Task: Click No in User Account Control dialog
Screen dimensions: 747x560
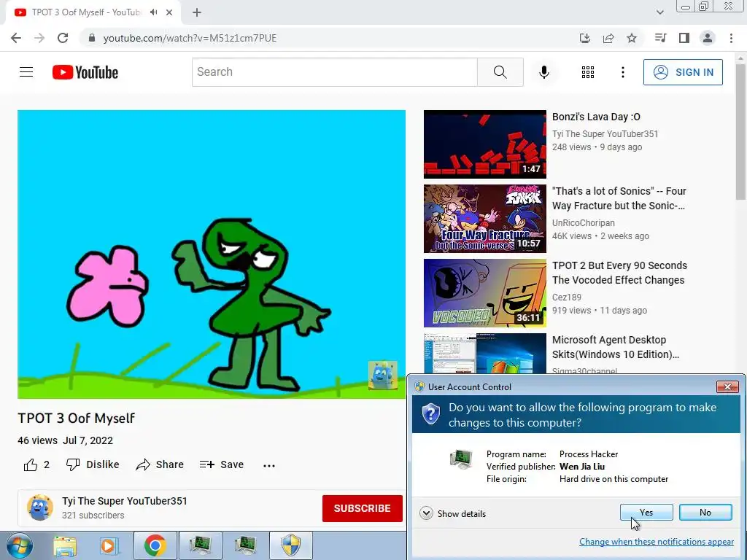Action: click(705, 513)
